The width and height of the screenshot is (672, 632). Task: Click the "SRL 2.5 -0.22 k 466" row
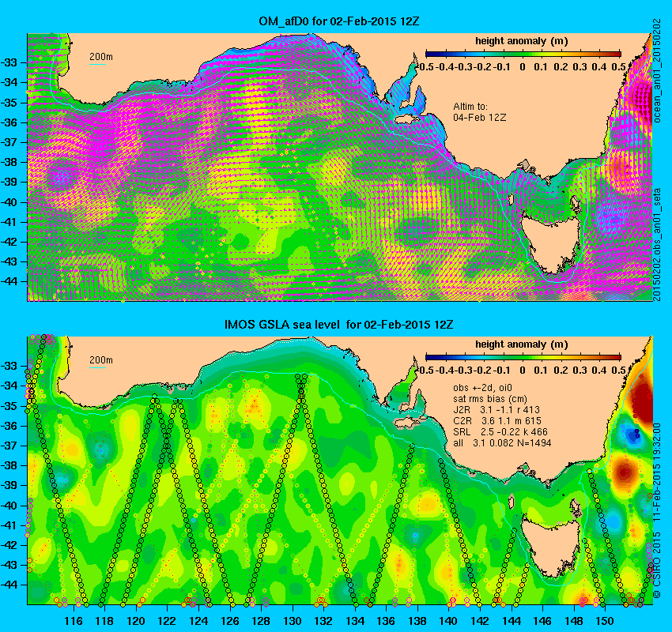click(500, 432)
